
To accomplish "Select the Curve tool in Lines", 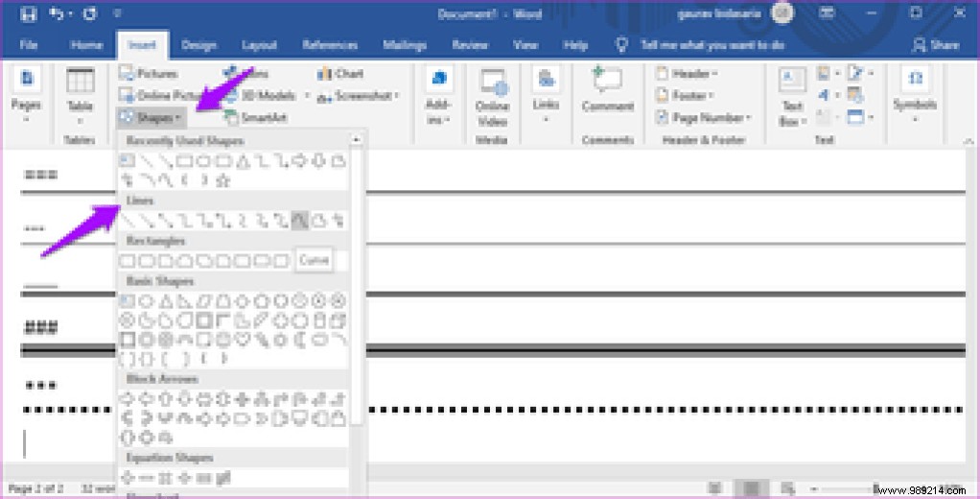I will click(300, 220).
